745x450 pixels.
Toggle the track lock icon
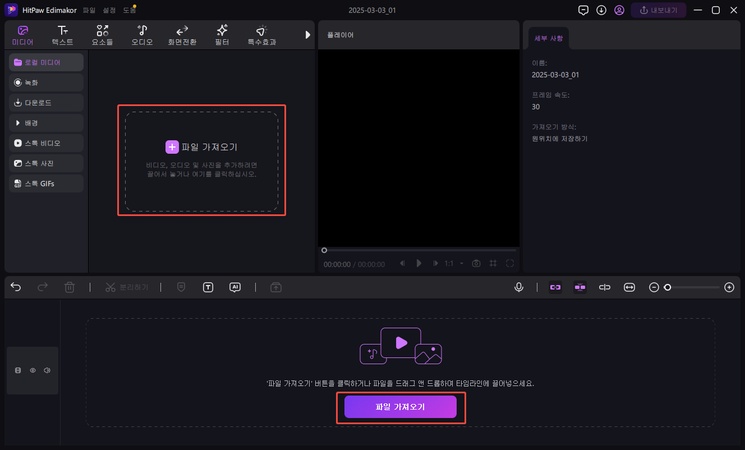(18, 370)
